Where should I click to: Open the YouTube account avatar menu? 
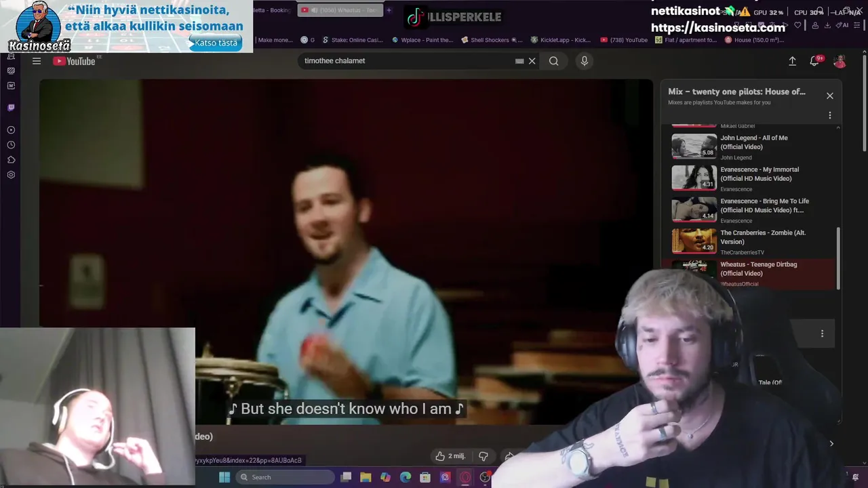tap(840, 61)
